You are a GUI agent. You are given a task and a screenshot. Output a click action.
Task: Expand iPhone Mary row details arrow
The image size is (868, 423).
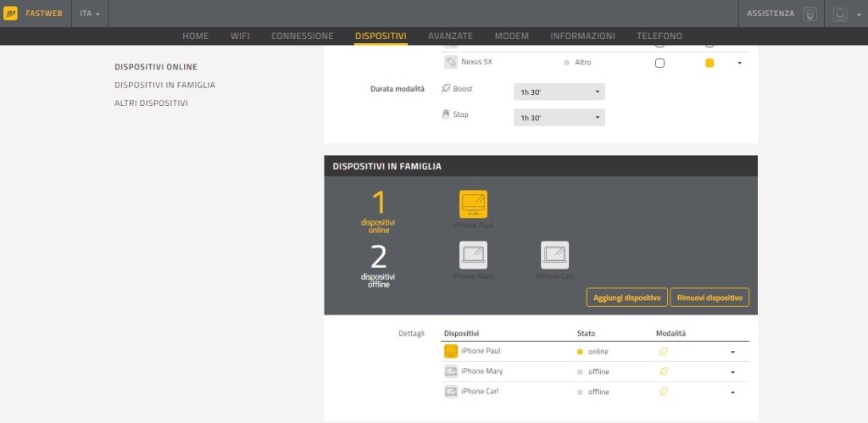pyautogui.click(x=732, y=372)
